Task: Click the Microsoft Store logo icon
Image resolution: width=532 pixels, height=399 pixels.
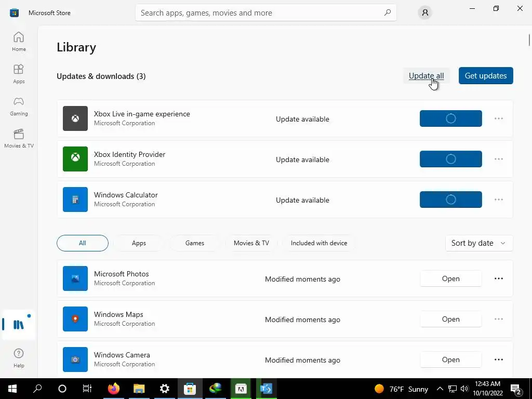Action: [x=14, y=13]
